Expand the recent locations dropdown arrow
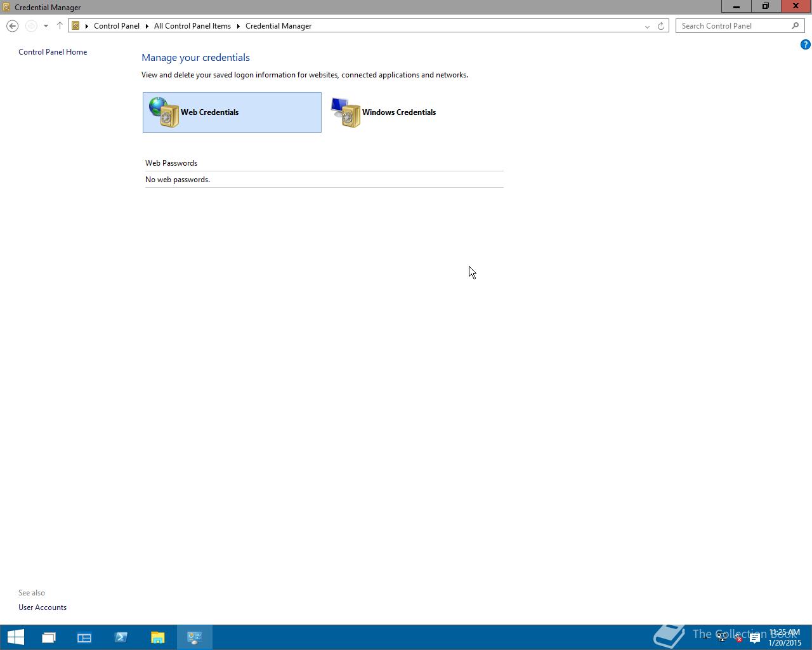This screenshot has width=812, height=650. [46, 26]
